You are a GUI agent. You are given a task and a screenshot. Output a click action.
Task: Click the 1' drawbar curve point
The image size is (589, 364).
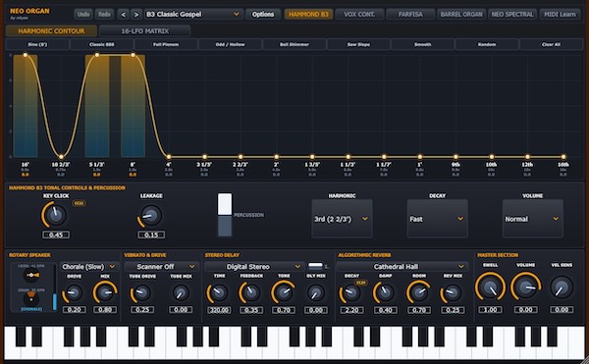[420, 156]
